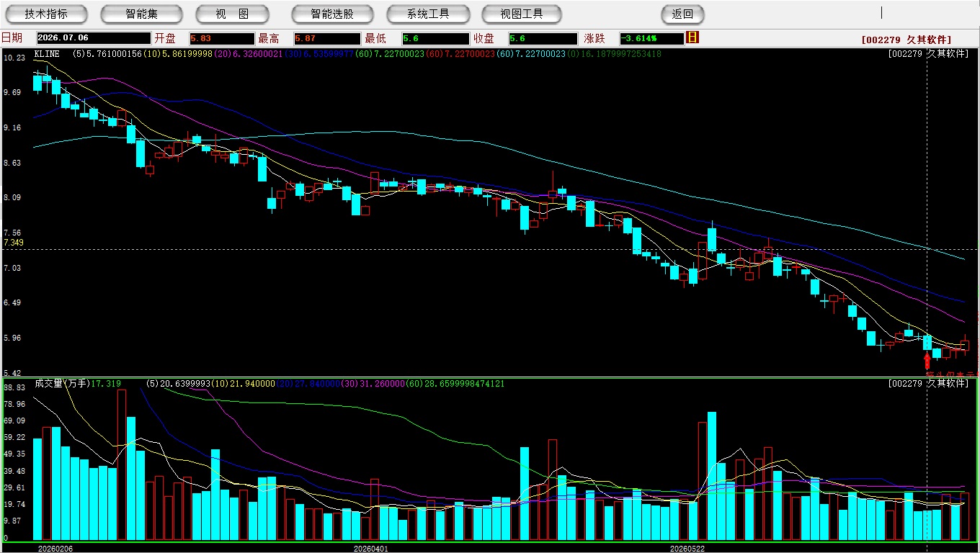Click the 开盘 value field 5.83
This screenshot has width=980, height=553.
click(x=221, y=38)
